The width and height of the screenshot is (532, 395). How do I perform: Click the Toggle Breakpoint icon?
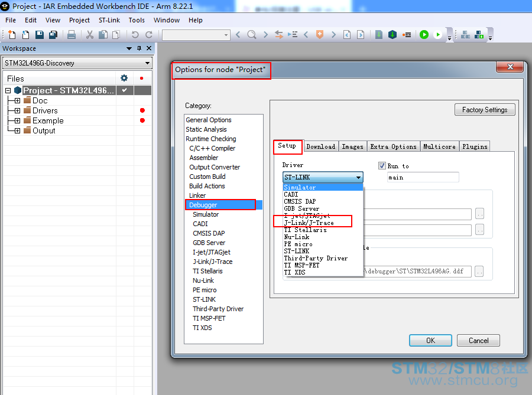tap(407, 35)
